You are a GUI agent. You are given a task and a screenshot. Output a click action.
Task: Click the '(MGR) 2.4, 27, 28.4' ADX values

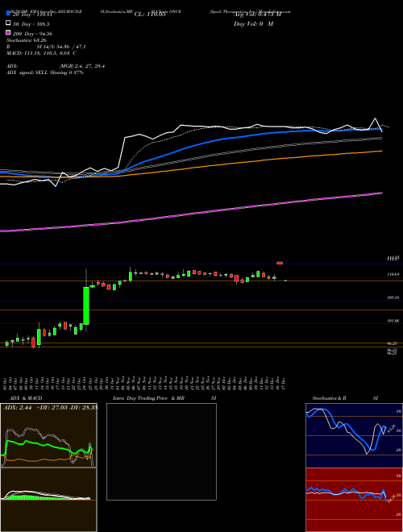point(81,66)
